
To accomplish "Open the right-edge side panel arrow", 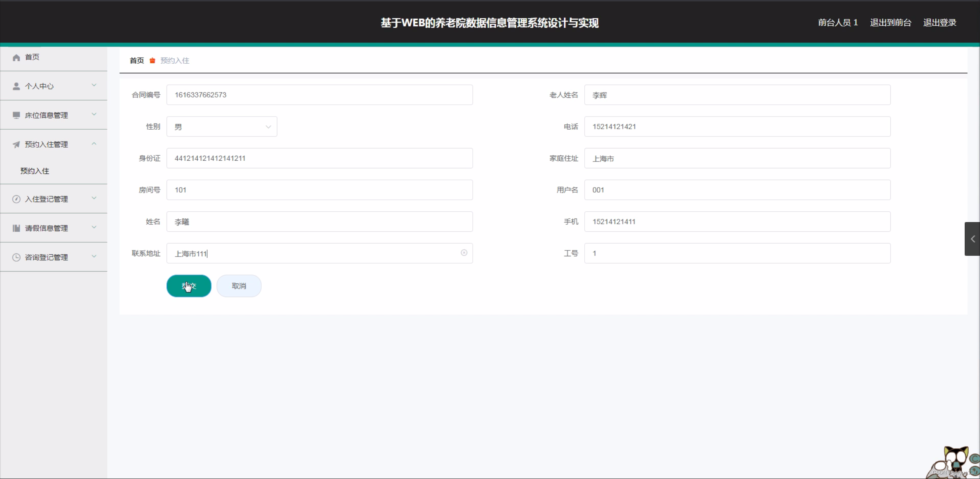I will (972, 239).
